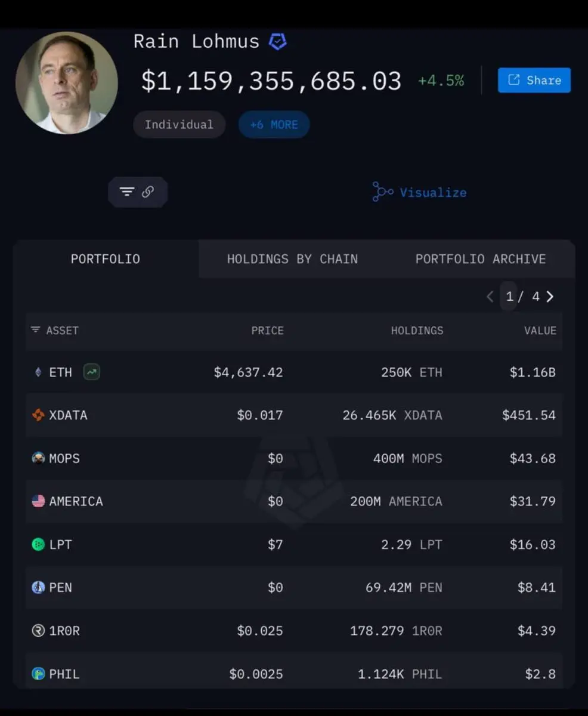Go to the next portfolio page
Image resolution: width=588 pixels, height=716 pixels.
(x=550, y=297)
